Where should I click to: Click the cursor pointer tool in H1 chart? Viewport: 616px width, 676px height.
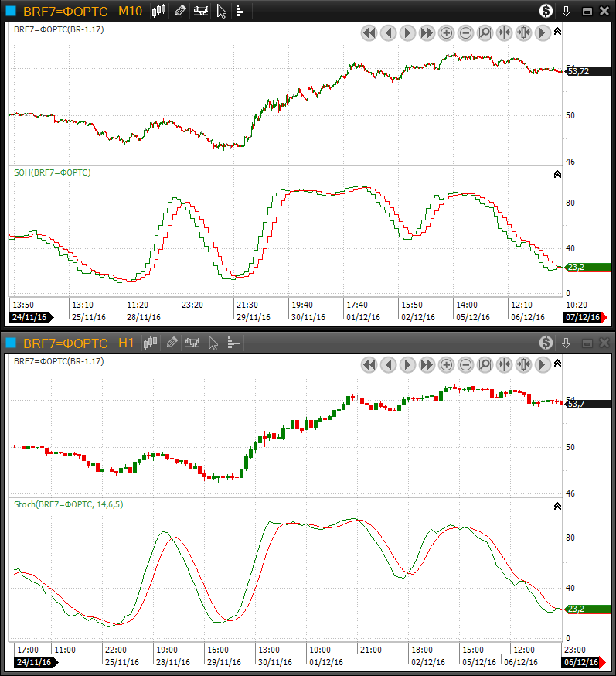click(213, 342)
